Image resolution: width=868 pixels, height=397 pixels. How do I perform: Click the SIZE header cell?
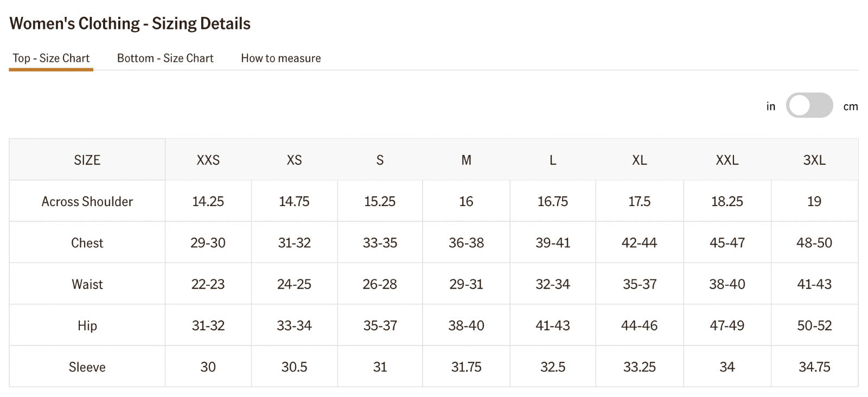click(x=87, y=160)
